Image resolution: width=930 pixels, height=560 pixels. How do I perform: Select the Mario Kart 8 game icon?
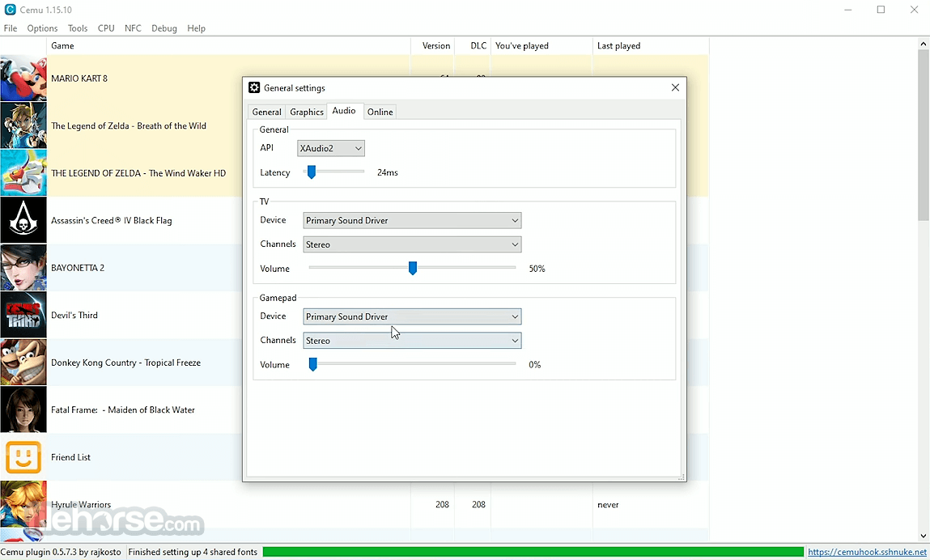(23, 78)
